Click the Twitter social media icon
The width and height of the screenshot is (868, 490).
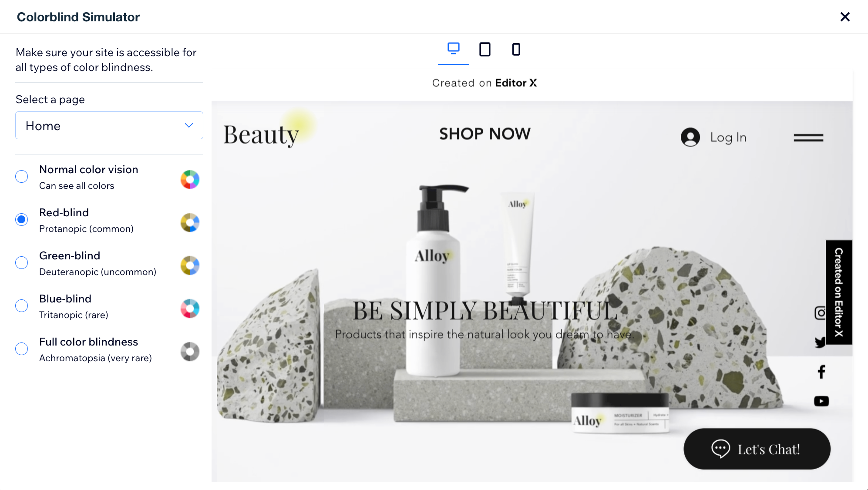click(x=821, y=343)
